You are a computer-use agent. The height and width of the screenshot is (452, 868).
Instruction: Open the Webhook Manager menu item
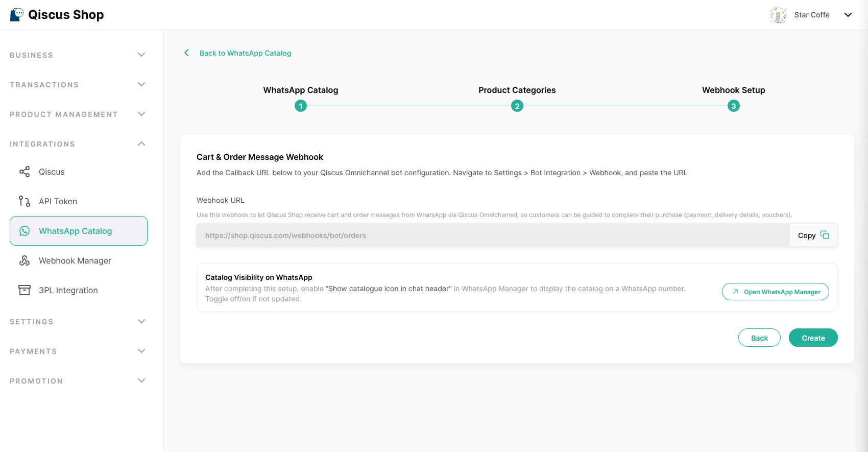(x=79, y=260)
